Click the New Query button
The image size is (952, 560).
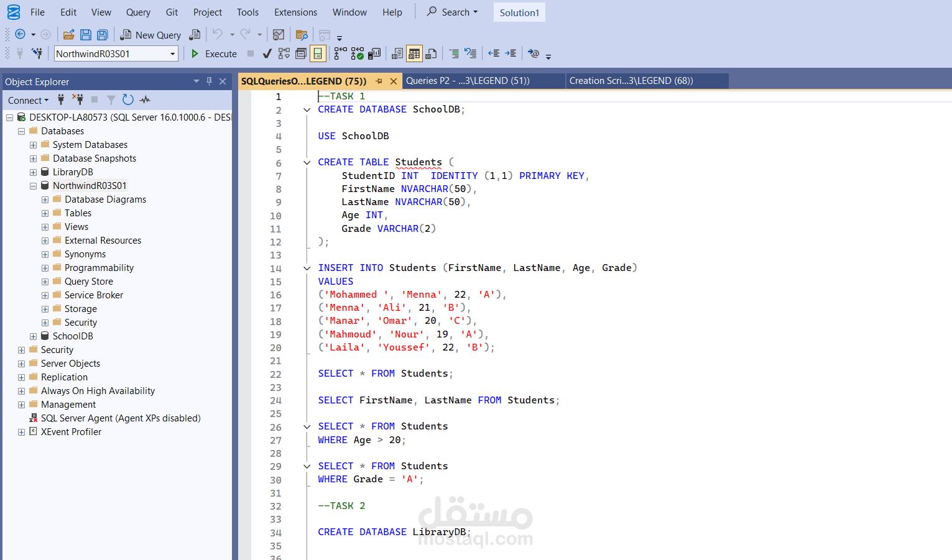[x=150, y=35]
